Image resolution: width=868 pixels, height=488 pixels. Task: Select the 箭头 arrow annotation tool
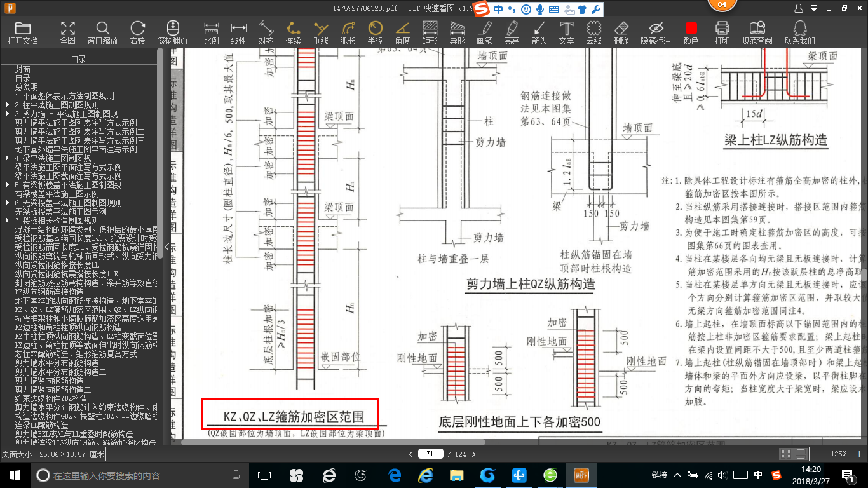coord(539,32)
